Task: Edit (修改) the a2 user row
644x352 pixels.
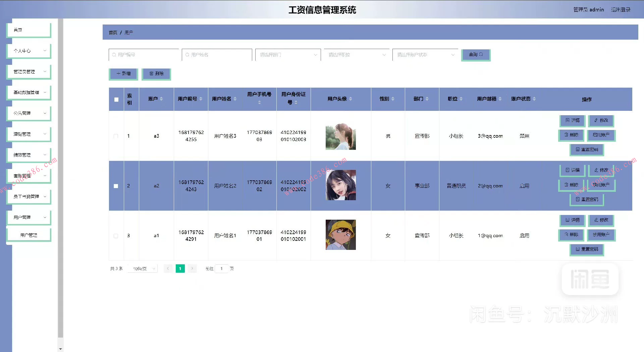Action: pos(601,170)
